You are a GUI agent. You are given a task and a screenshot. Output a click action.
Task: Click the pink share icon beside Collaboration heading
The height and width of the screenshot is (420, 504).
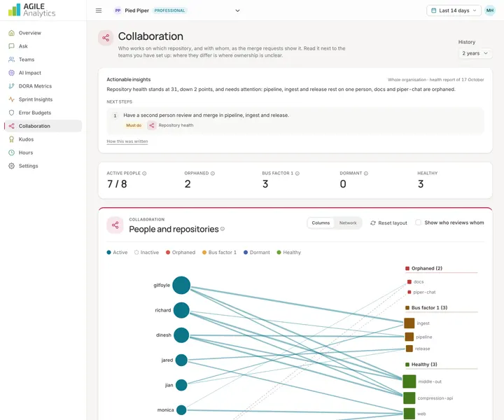click(x=106, y=38)
